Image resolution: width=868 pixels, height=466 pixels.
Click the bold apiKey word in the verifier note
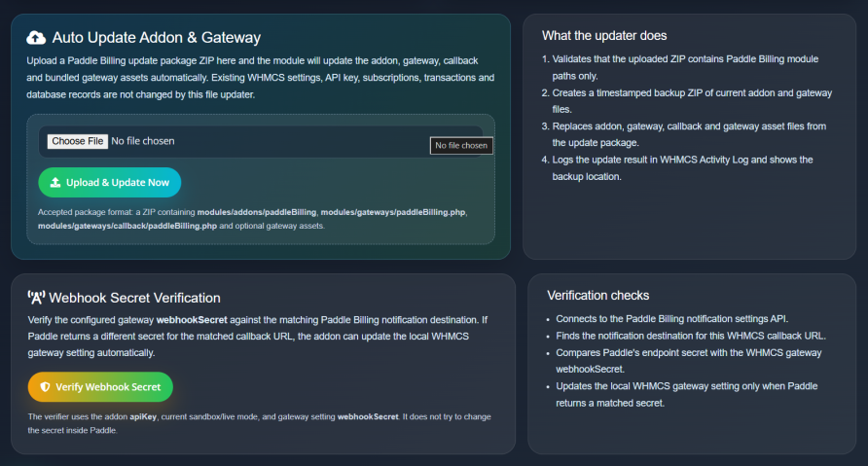click(x=143, y=416)
